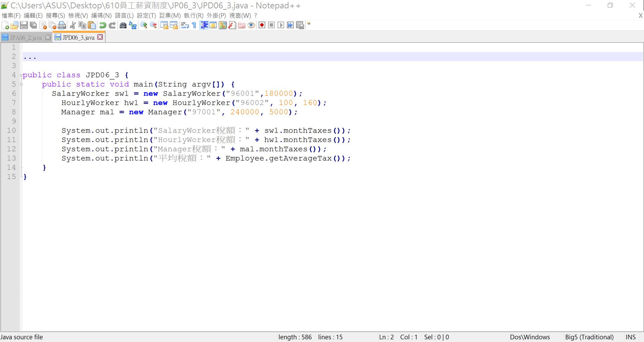Click the 'length : 586' status entry
This screenshot has height=342, width=644.
click(295, 337)
